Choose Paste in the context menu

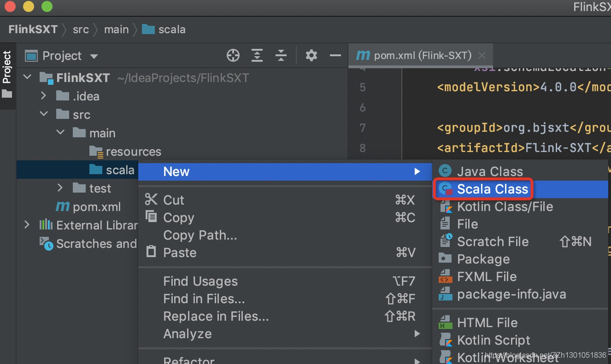tap(285, 252)
